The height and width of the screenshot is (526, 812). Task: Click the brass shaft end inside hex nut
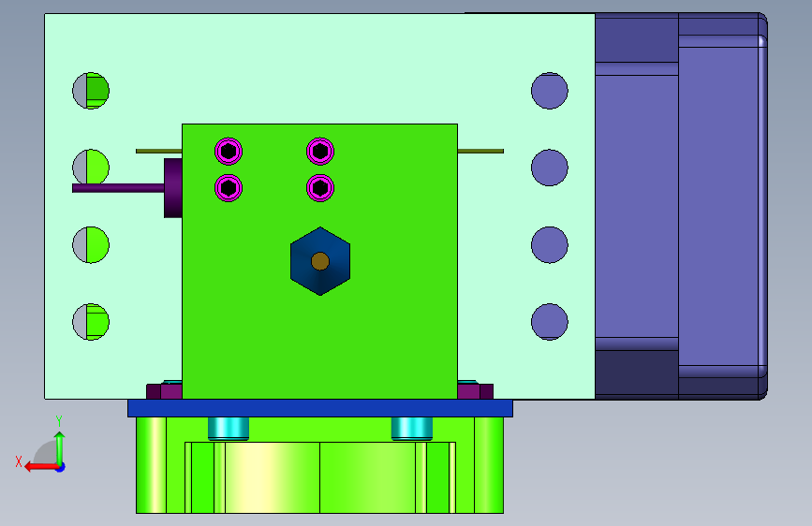point(320,261)
